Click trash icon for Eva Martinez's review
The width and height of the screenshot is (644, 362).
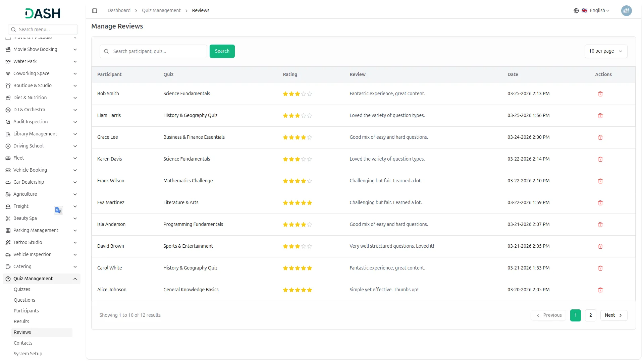[x=600, y=203]
